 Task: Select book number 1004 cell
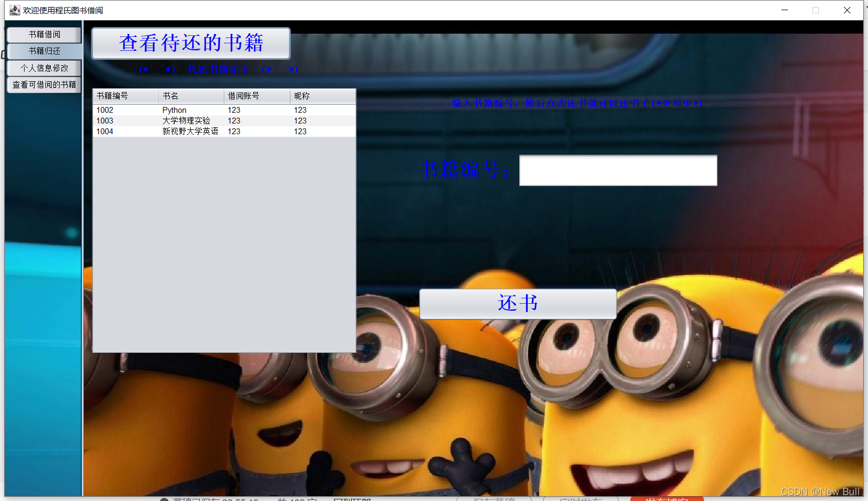click(x=126, y=132)
